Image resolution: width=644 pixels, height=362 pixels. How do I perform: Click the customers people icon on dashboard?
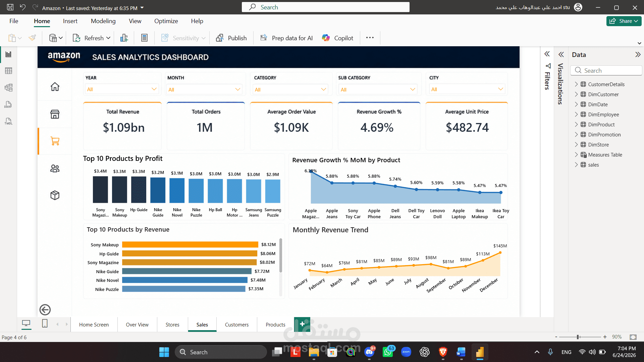[55, 168]
